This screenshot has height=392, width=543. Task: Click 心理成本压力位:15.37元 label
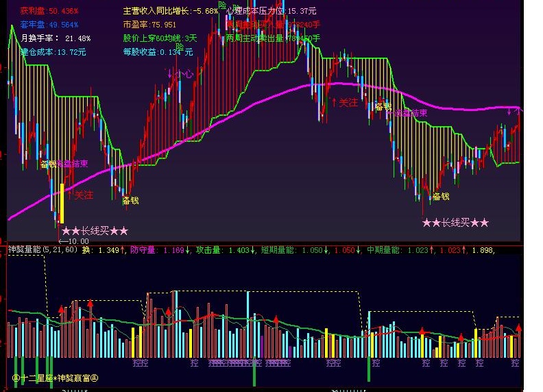(x=271, y=11)
